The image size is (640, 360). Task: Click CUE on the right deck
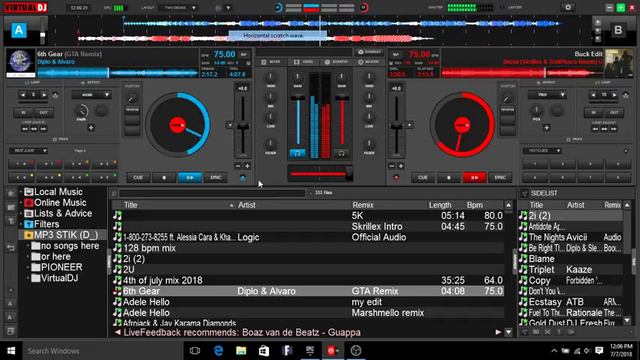point(423,178)
